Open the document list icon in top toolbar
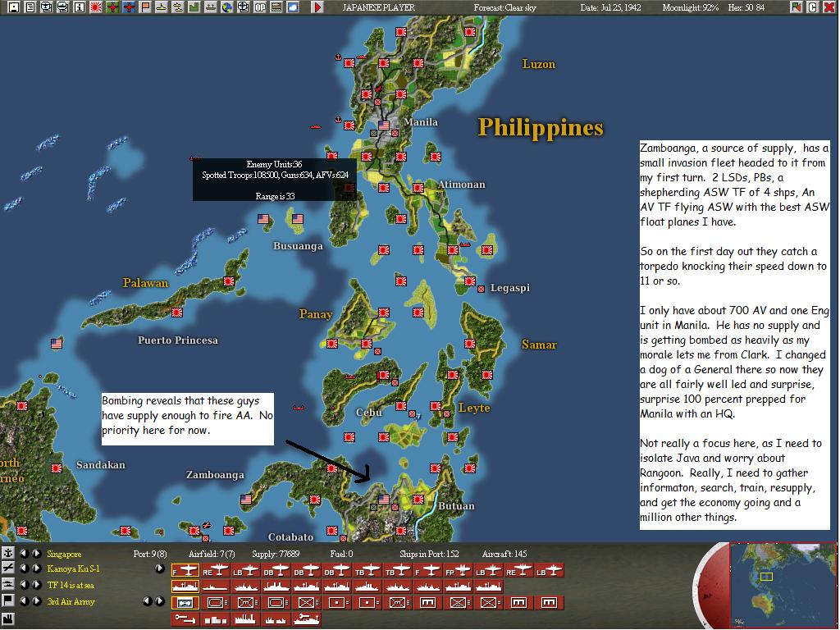The image size is (840, 630). [x=30, y=7]
